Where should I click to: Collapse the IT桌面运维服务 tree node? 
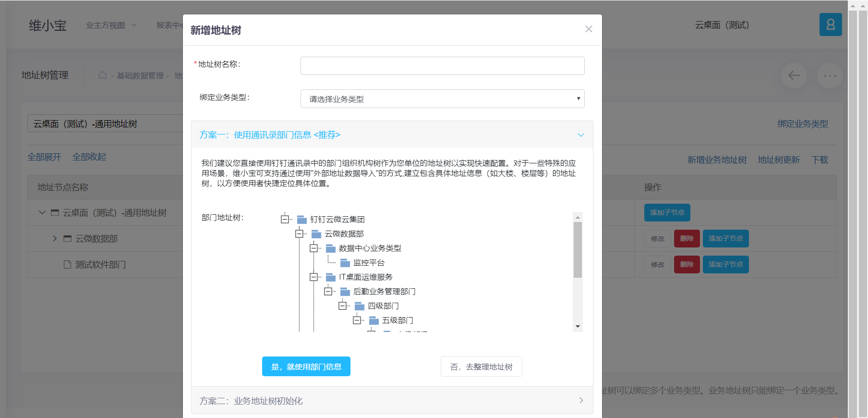(313, 277)
